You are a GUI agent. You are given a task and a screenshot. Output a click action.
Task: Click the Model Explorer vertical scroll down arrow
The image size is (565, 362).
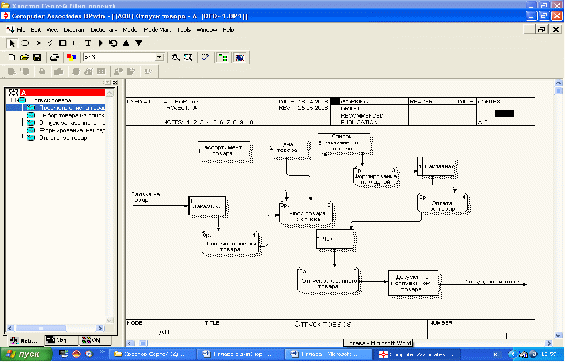110,320
